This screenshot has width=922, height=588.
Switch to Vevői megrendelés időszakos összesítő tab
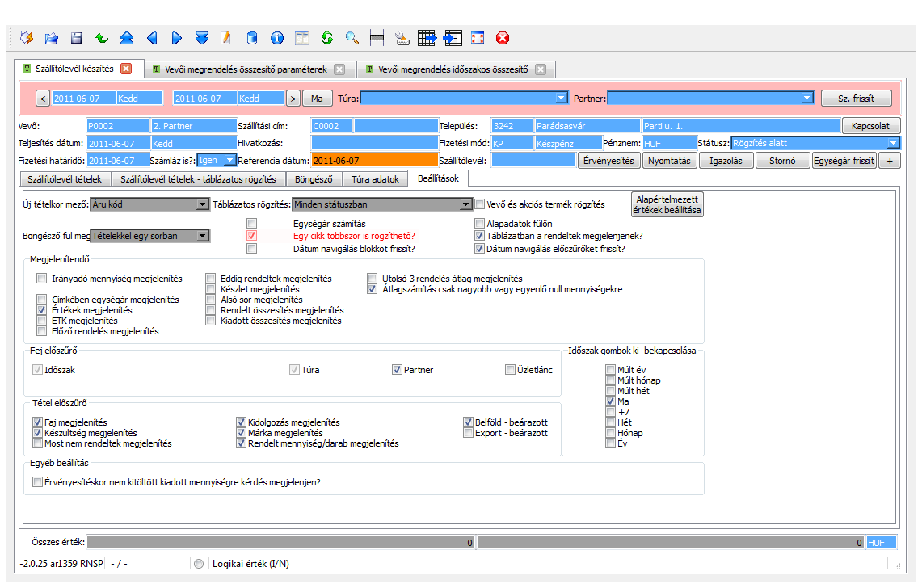[453, 69]
